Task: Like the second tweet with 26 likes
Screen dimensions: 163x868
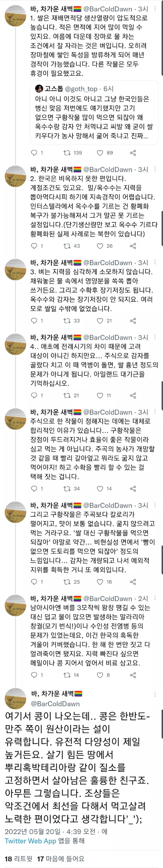Action: (100, 246)
